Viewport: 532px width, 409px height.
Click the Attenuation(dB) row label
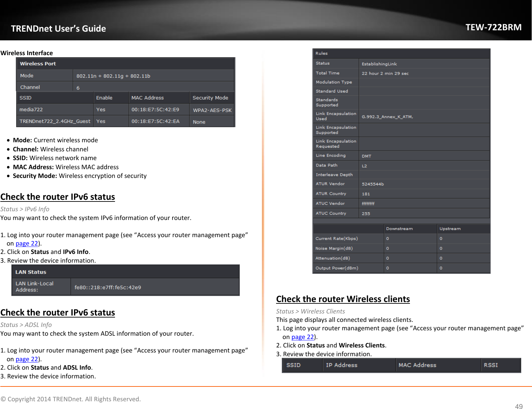[x=333, y=258]
